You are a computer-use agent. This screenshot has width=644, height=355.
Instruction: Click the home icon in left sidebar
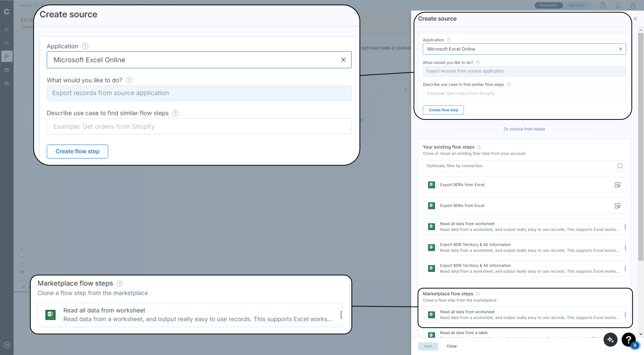coord(7,29)
